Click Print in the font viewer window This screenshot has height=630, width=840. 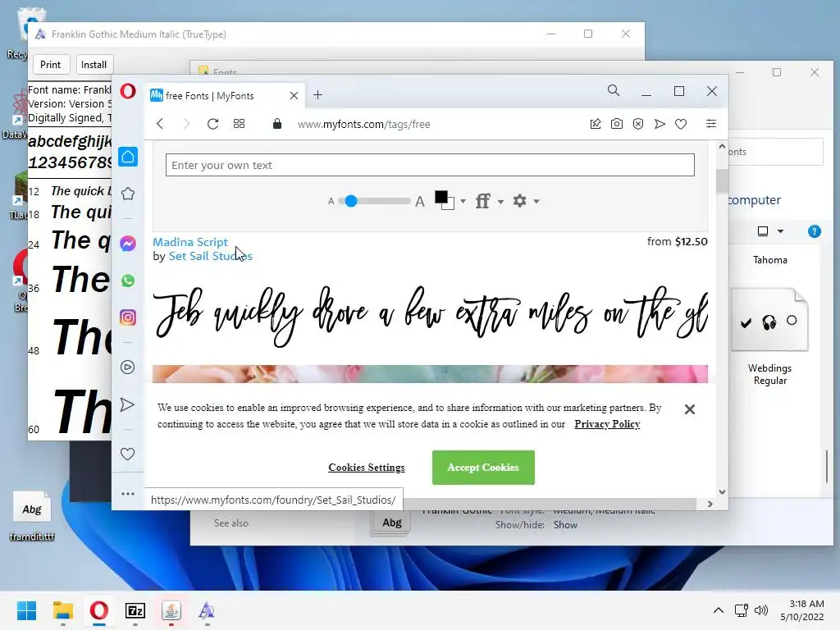(x=50, y=64)
